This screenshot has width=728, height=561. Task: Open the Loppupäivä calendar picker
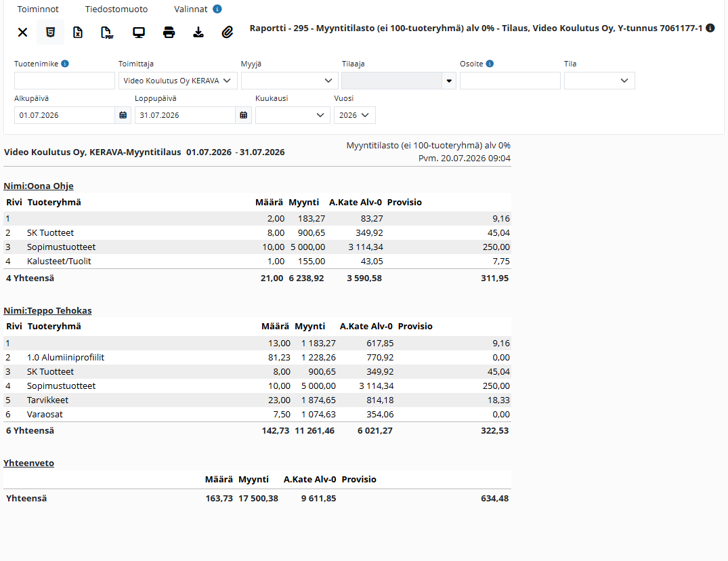pos(244,115)
